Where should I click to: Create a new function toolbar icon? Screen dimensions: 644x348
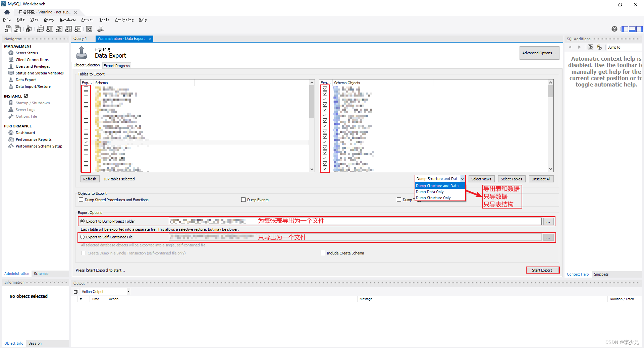(78, 29)
